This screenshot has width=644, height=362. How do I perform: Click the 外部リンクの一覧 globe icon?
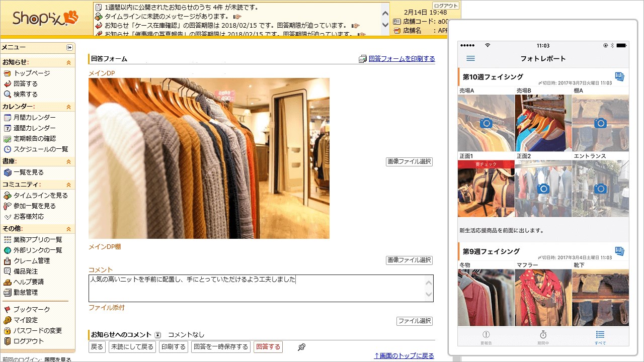[8, 250]
